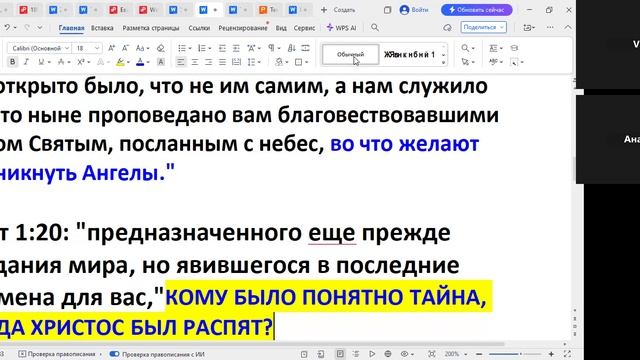Click the Создать new tab button
Screen dimensions: 640x360
(338, 9)
